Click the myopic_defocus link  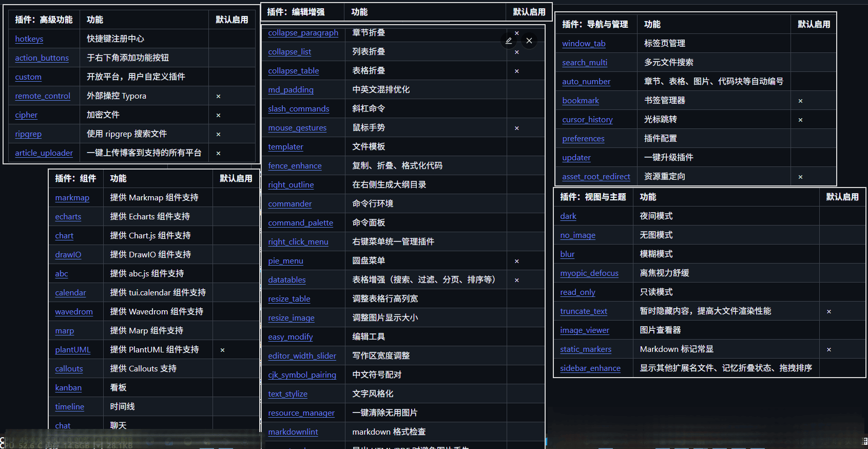(x=589, y=273)
